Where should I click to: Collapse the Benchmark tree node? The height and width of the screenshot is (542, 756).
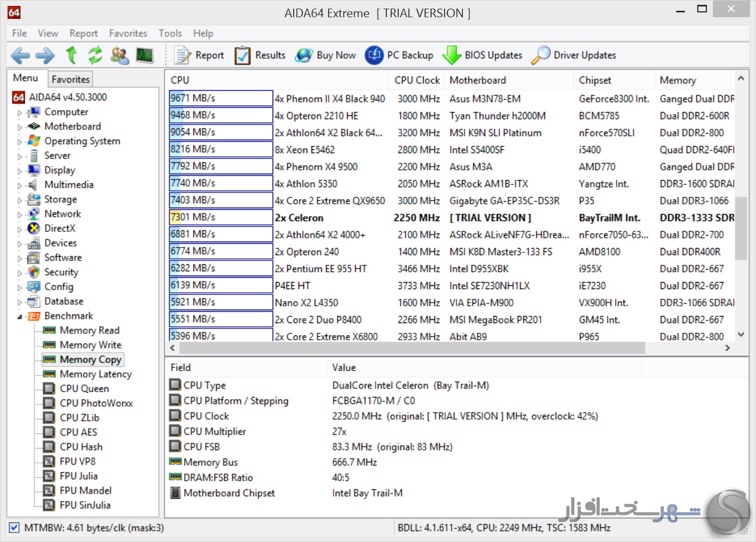click(x=20, y=317)
